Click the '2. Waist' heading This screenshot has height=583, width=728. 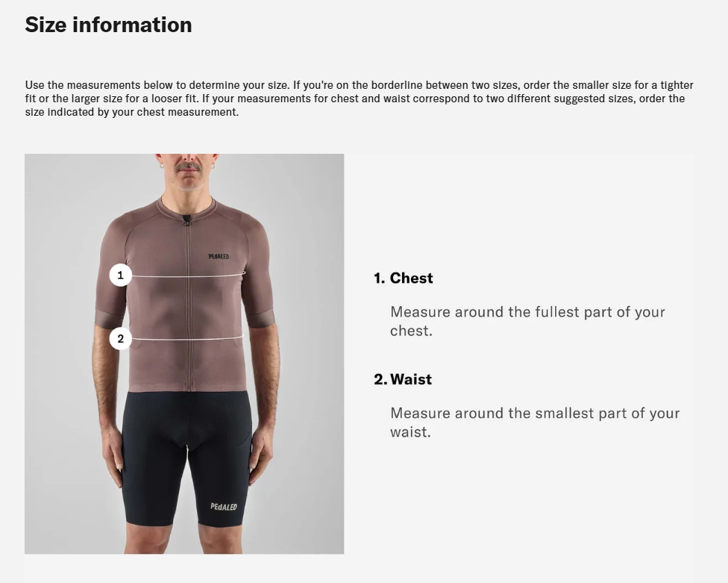pos(403,379)
